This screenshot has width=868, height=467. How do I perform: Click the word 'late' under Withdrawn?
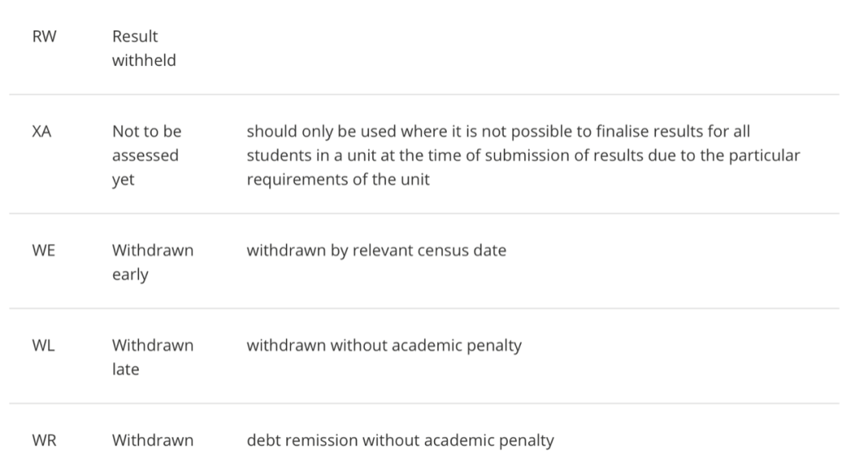(x=125, y=370)
